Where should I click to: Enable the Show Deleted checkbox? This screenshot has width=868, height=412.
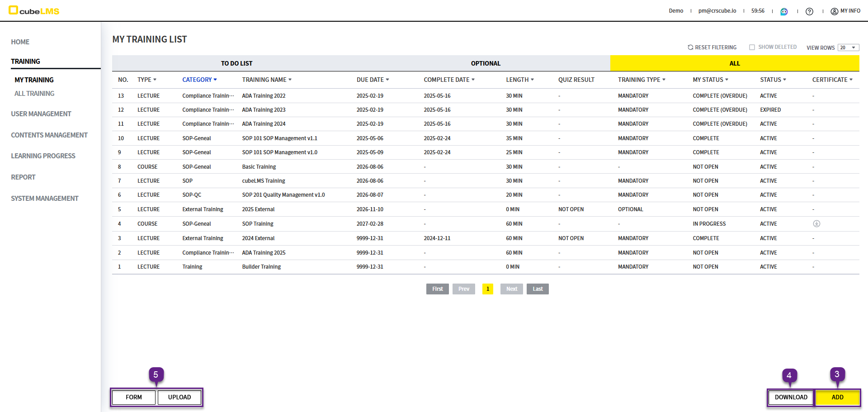coord(752,47)
